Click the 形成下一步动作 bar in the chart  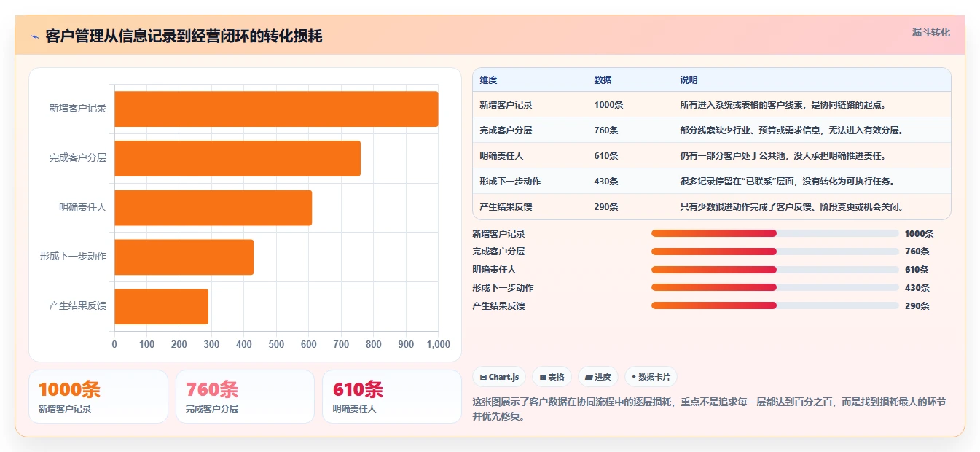tap(184, 257)
